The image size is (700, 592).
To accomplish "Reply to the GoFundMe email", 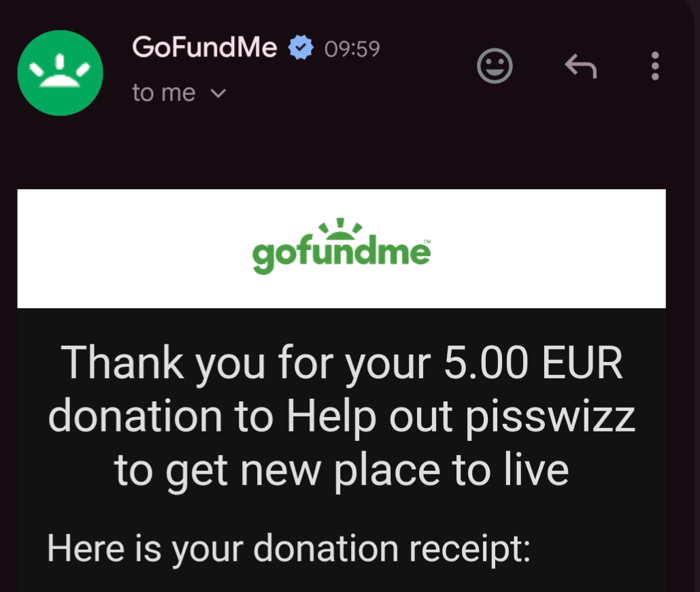I will click(x=580, y=66).
